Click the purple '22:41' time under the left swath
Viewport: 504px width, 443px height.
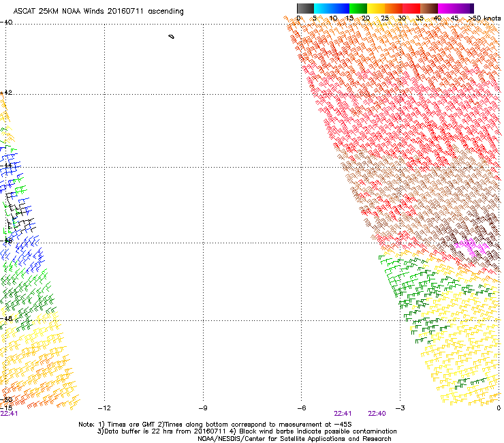tap(10, 414)
